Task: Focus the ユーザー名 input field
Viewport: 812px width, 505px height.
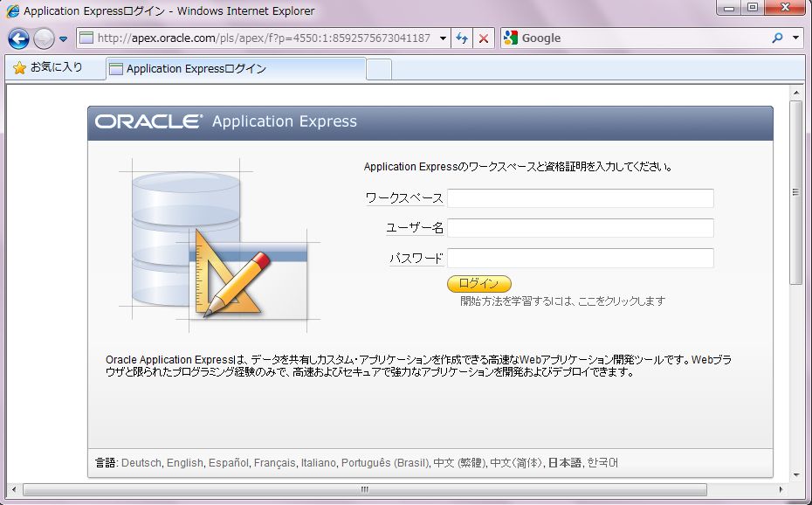Action: point(580,228)
